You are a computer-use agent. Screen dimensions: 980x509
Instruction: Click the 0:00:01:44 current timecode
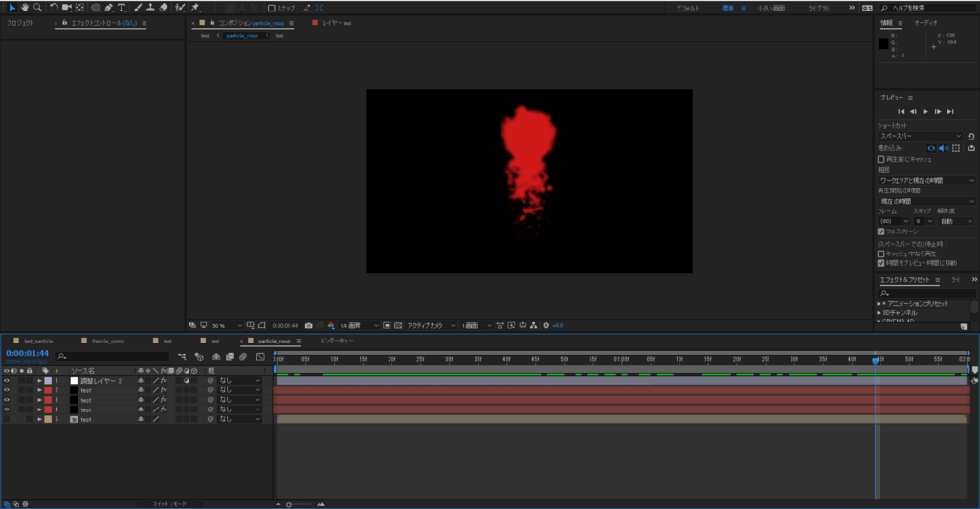click(x=27, y=353)
